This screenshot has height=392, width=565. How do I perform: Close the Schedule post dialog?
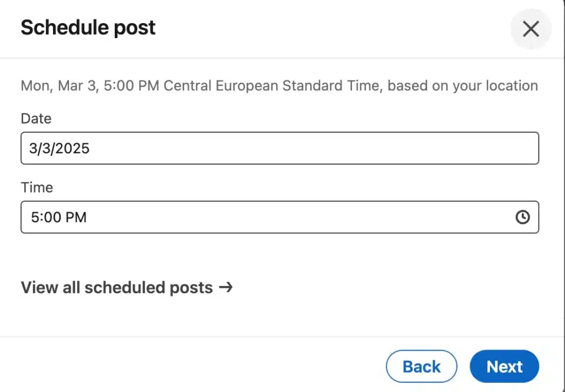click(x=531, y=29)
